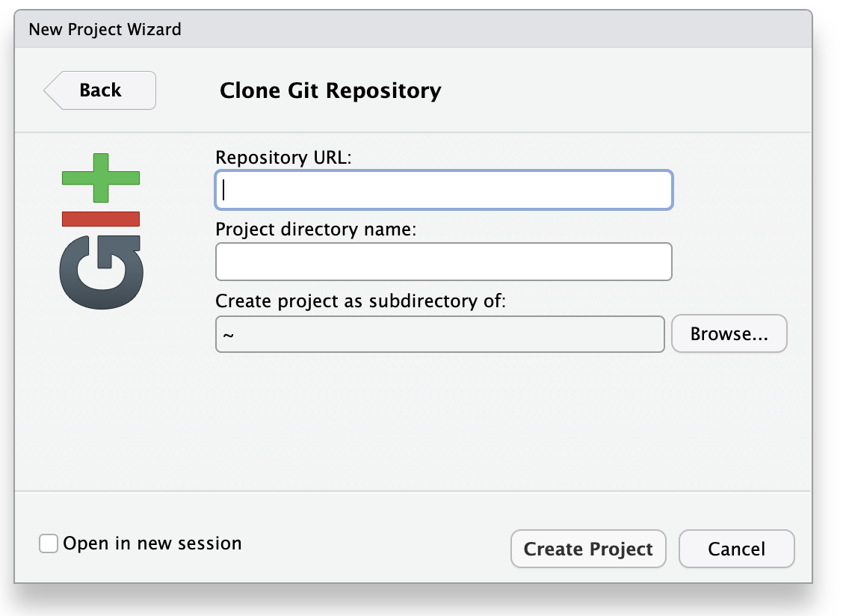This screenshot has width=849, height=616.
Task: Click the green plus in the Git logo
Action: click(x=100, y=178)
